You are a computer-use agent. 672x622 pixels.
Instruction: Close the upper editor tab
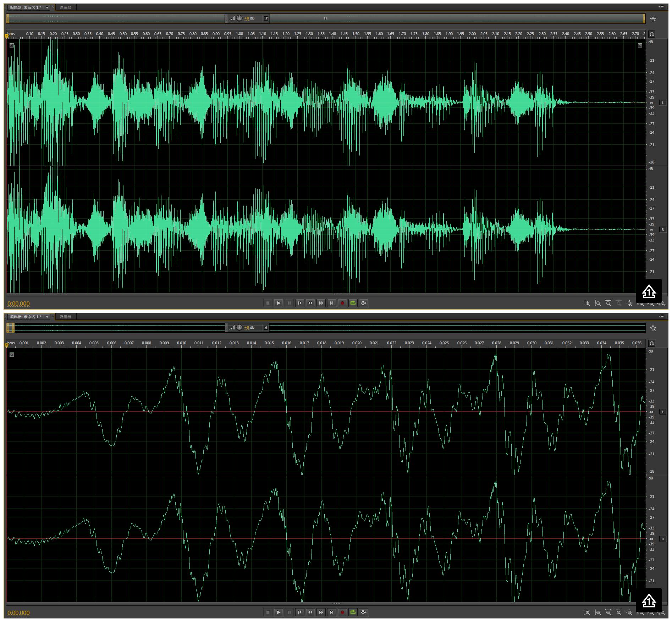coord(53,7)
